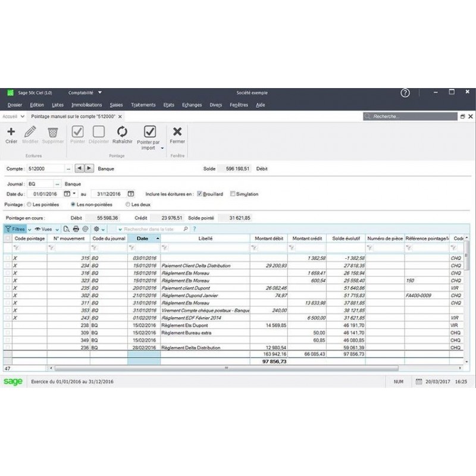
Task: Click the next account arrow button
Action: (x=89, y=168)
